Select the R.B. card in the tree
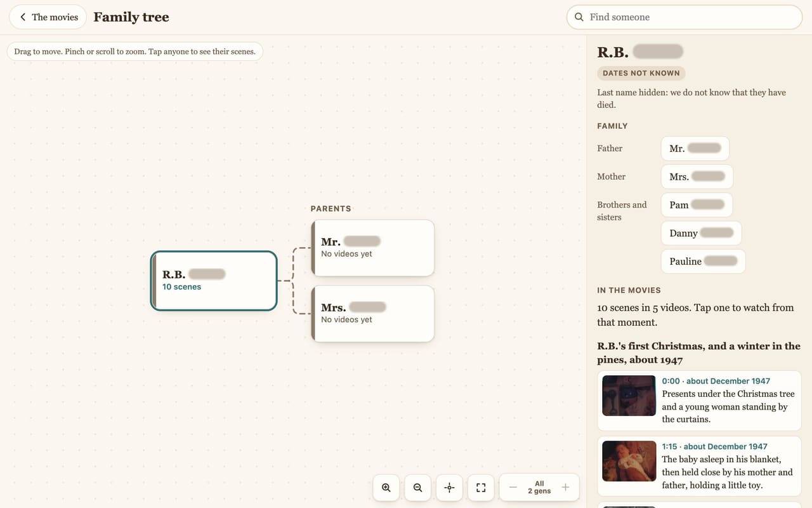The height and width of the screenshot is (508, 812). coord(214,281)
